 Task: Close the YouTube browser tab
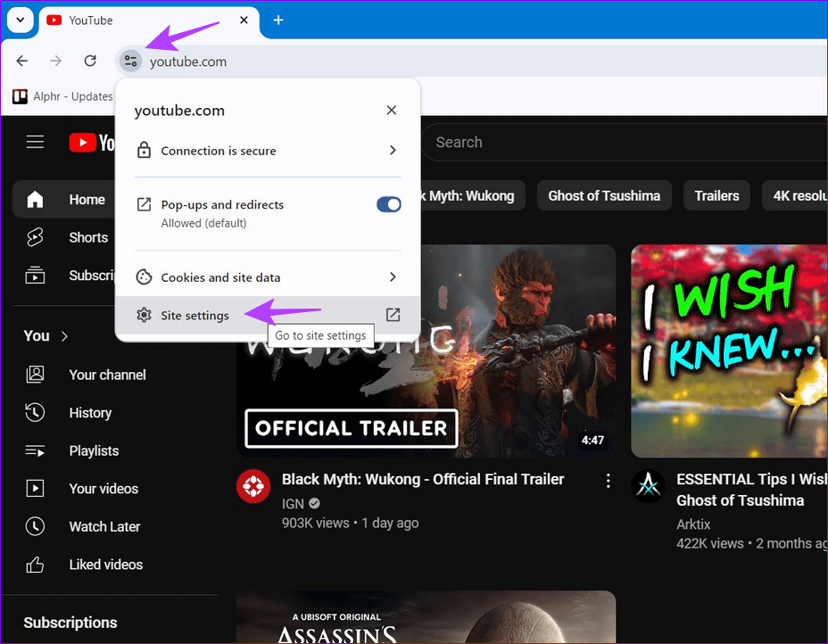244,20
